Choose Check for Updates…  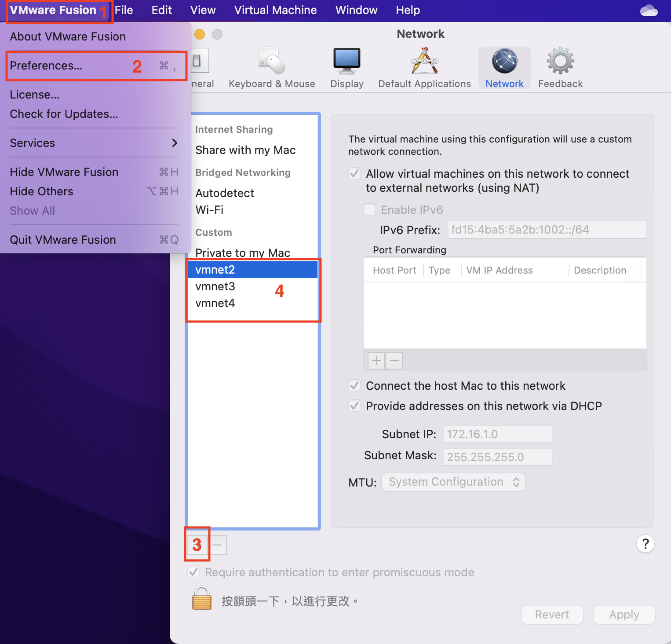coord(94,114)
